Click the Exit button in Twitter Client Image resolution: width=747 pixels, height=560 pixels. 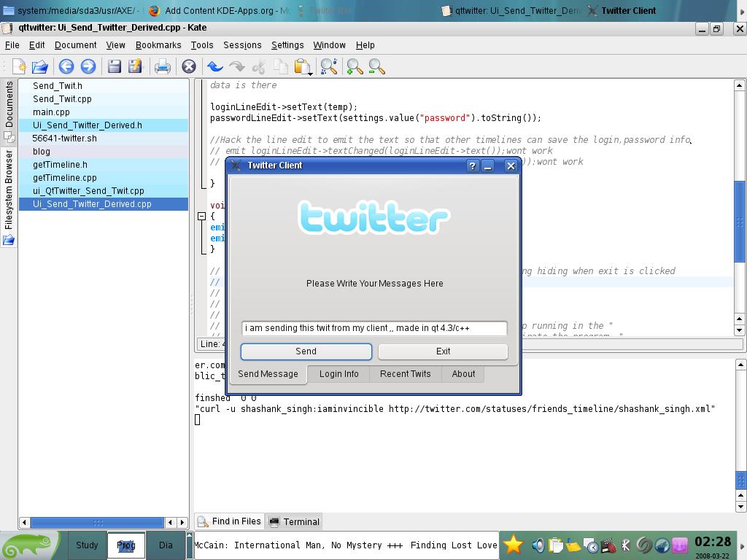tap(443, 351)
